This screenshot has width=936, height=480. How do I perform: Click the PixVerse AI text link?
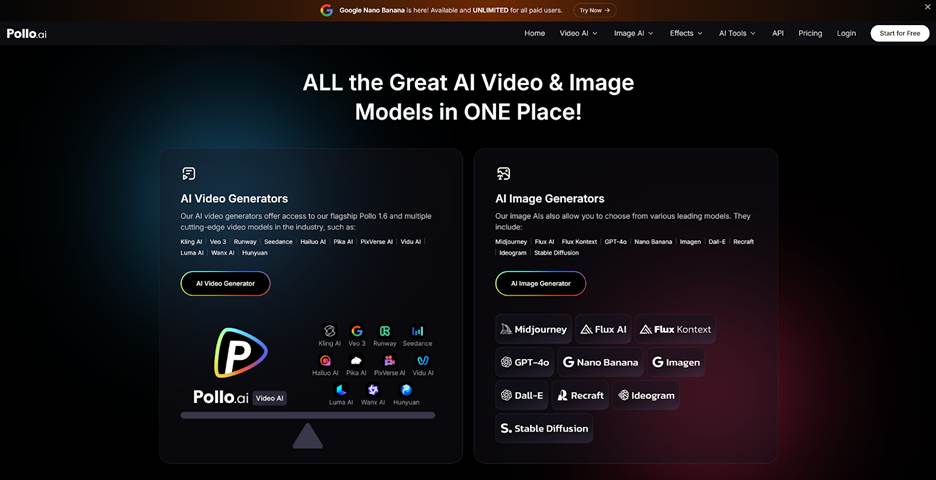click(377, 242)
